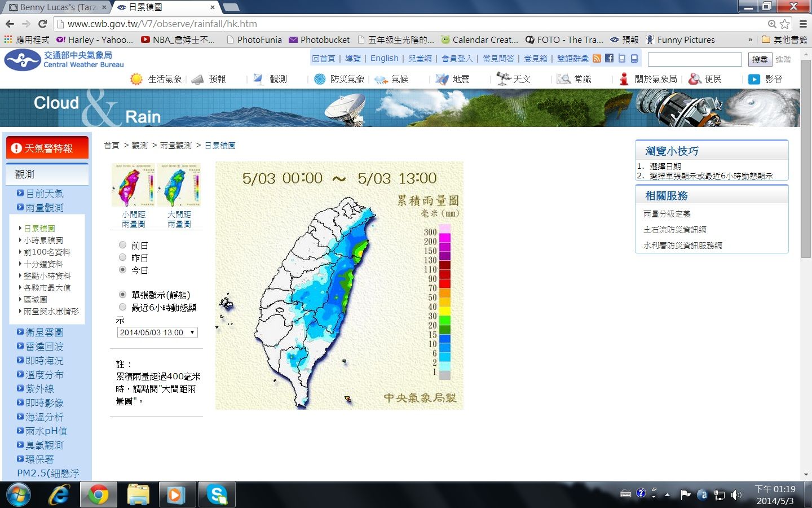Open Chrome menu hamburger icon
The image size is (812, 508).
803,24
